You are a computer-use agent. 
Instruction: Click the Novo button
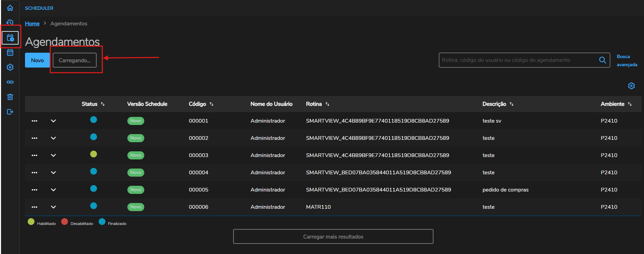(38, 60)
